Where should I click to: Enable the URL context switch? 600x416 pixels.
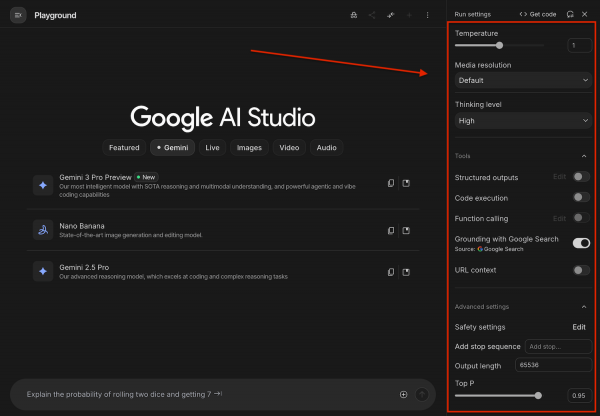click(x=581, y=270)
